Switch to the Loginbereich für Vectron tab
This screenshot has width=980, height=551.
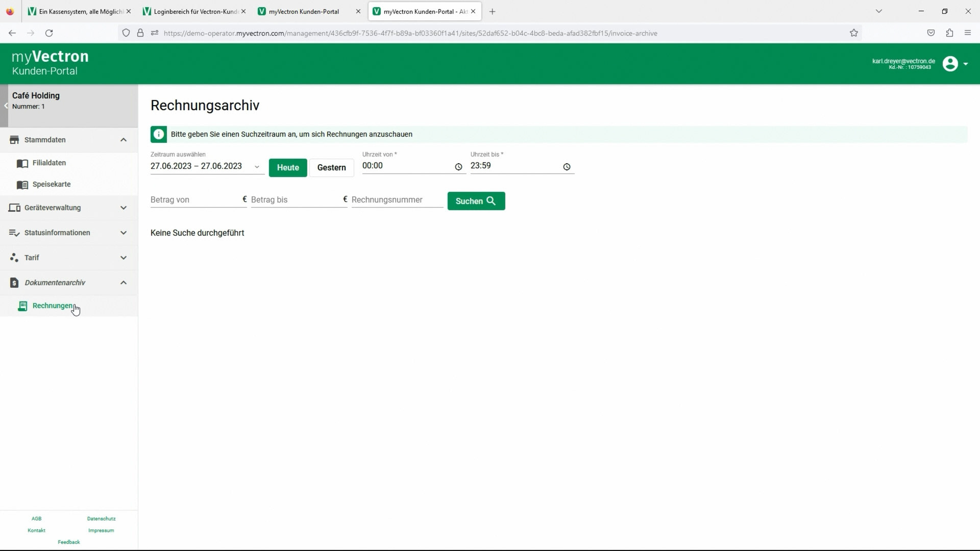[194, 11]
